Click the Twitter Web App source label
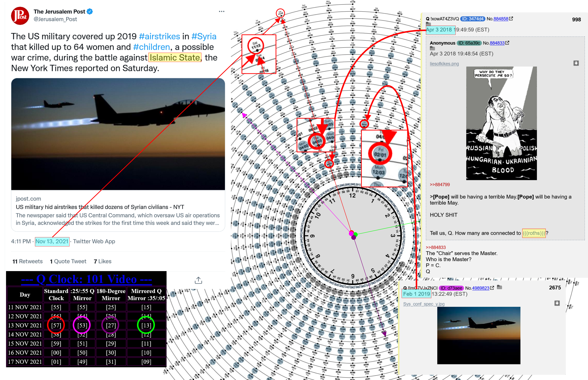This screenshot has height=380, width=588. click(x=94, y=241)
